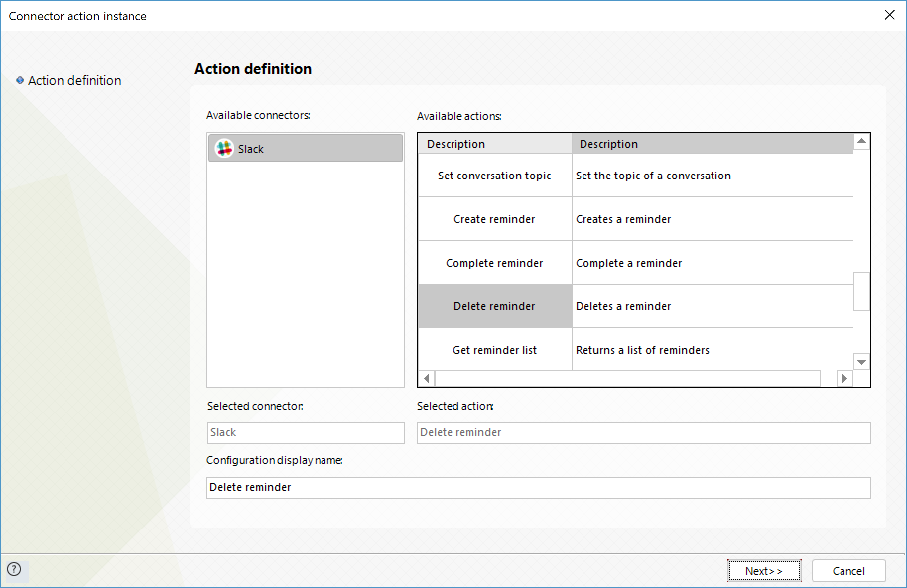Focus the Configuration display name field
Image resolution: width=907 pixels, height=588 pixels.
(x=538, y=487)
